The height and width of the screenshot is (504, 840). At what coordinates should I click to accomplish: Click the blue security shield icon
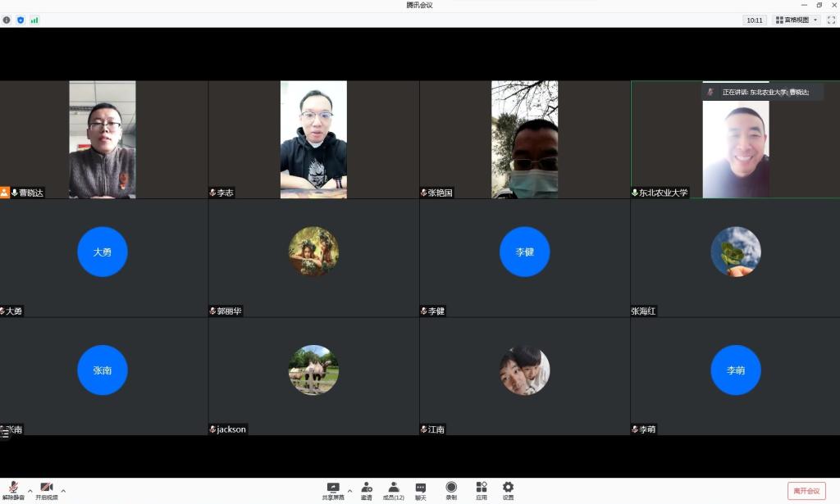click(x=21, y=20)
